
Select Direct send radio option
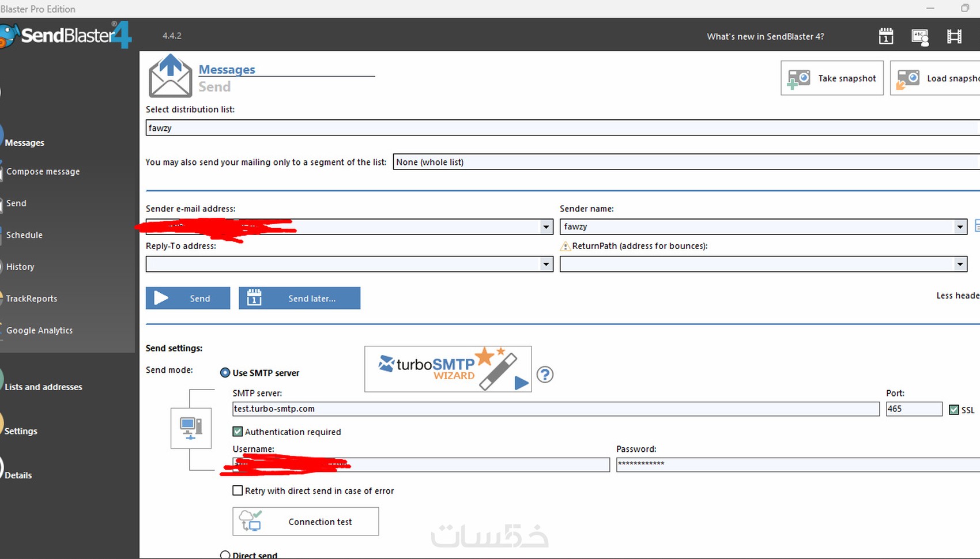pos(225,555)
